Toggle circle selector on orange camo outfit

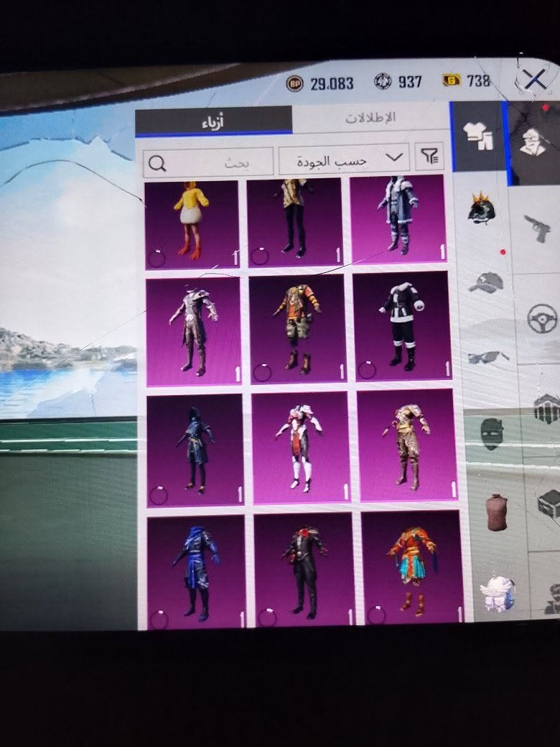click(x=262, y=372)
